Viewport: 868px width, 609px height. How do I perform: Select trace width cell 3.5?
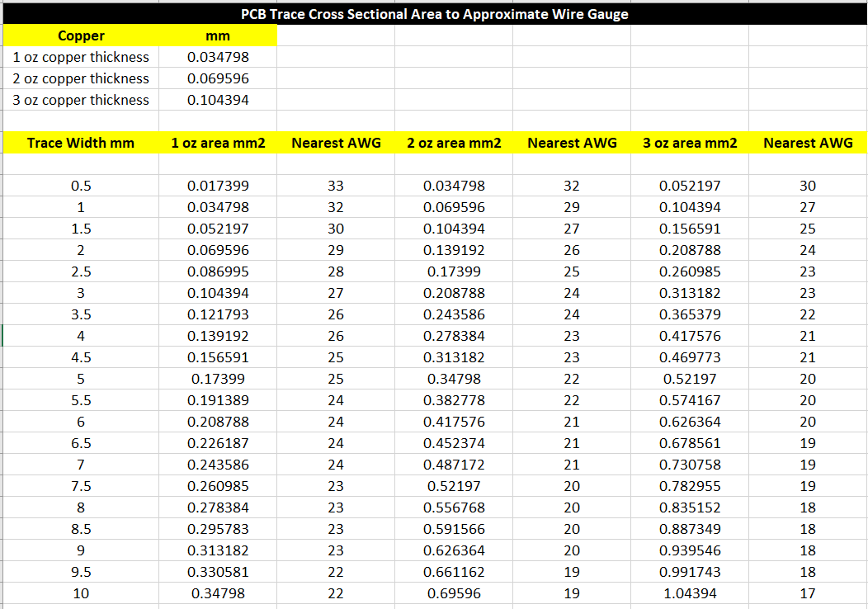81,314
